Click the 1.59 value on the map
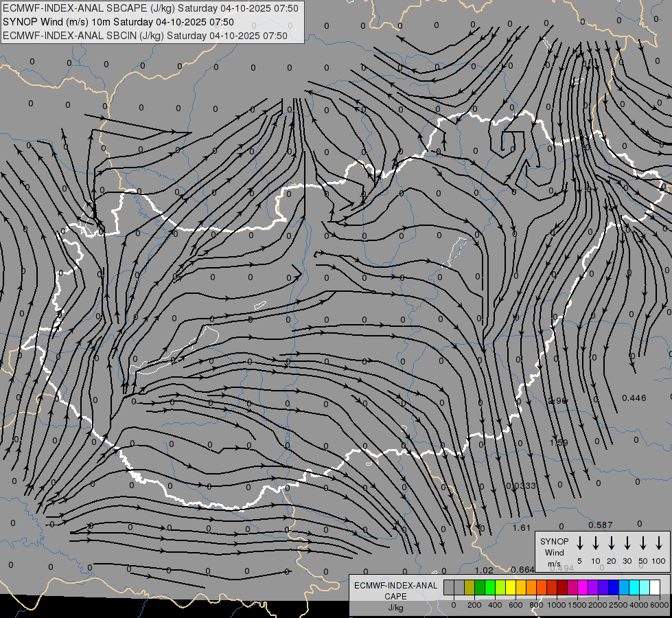 pyautogui.click(x=559, y=442)
